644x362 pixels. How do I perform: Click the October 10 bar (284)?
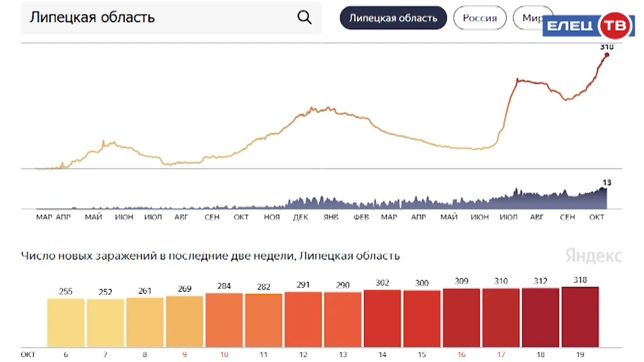pos(224,320)
